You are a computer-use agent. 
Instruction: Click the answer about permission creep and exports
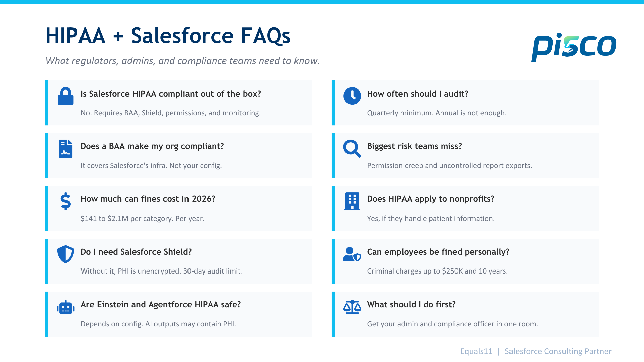(449, 165)
